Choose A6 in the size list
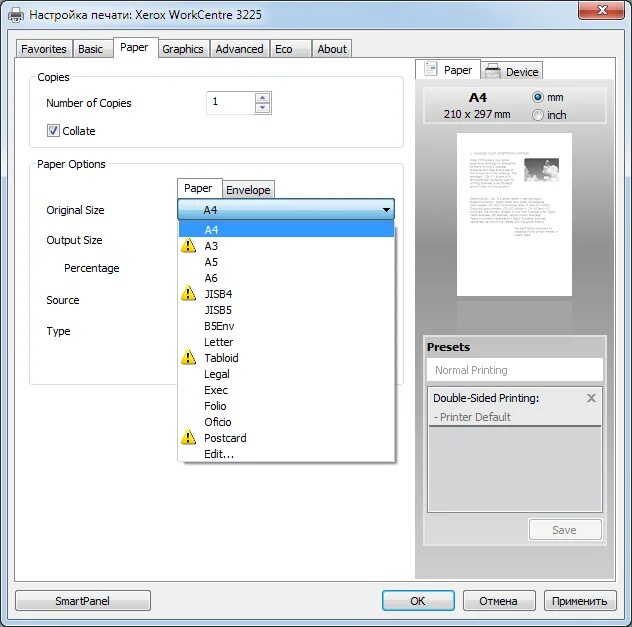Image resolution: width=632 pixels, height=627 pixels. click(x=286, y=278)
